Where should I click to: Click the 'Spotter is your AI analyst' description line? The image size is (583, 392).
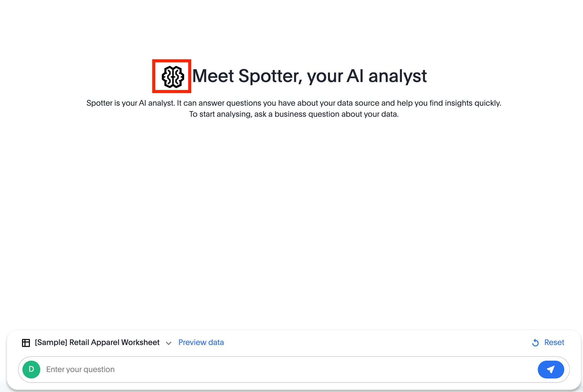click(294, 103)
